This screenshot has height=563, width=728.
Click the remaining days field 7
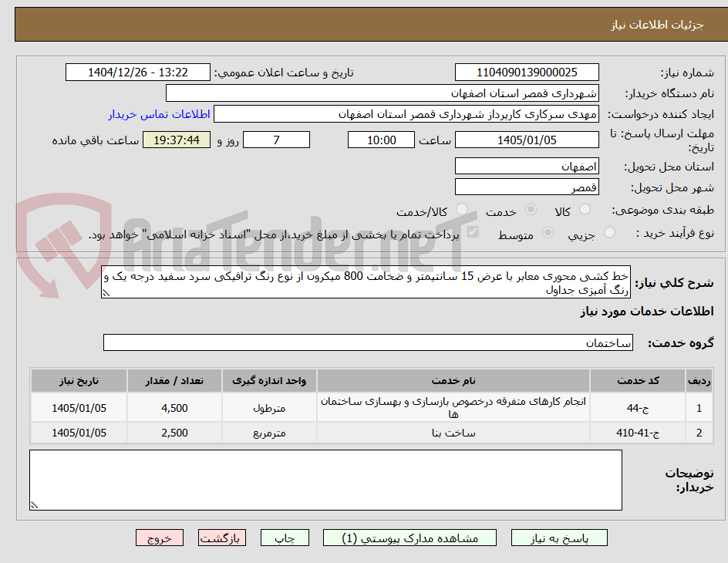tap(276, 140)
